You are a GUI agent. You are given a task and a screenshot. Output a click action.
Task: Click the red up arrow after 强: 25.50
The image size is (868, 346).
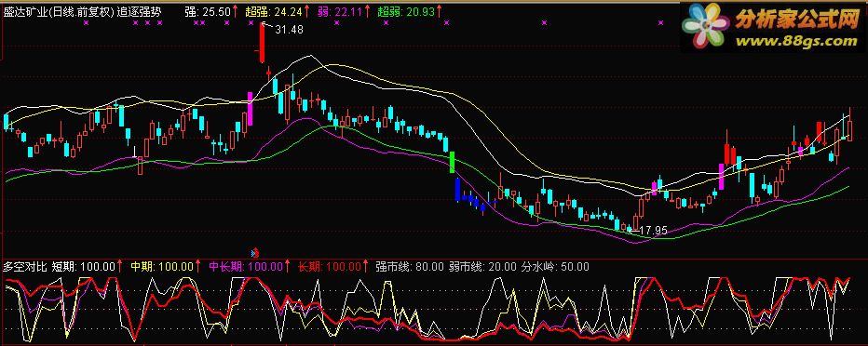[x=236, y=10]
